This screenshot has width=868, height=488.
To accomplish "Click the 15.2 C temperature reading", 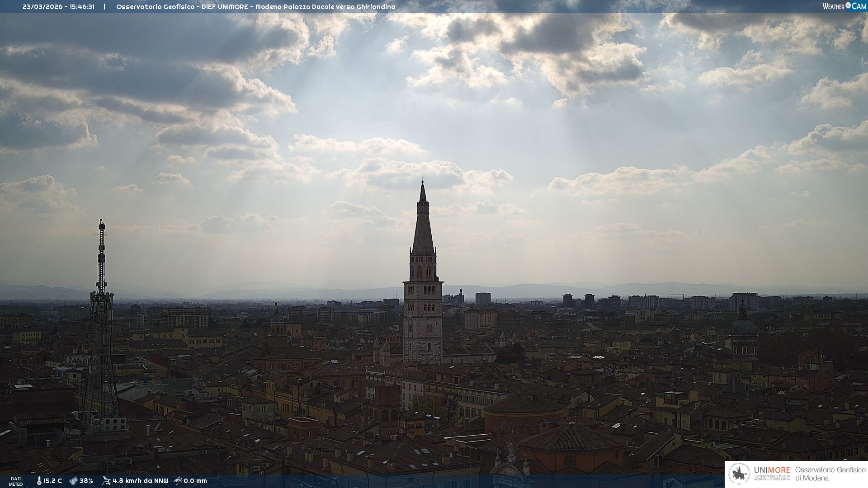I will (52, 481).
